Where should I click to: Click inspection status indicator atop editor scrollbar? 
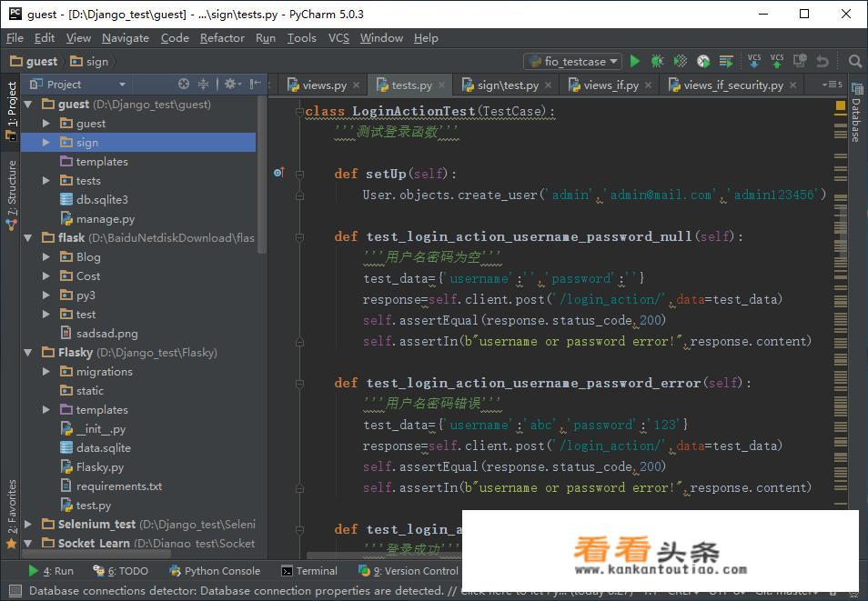(x=841, y=105)
